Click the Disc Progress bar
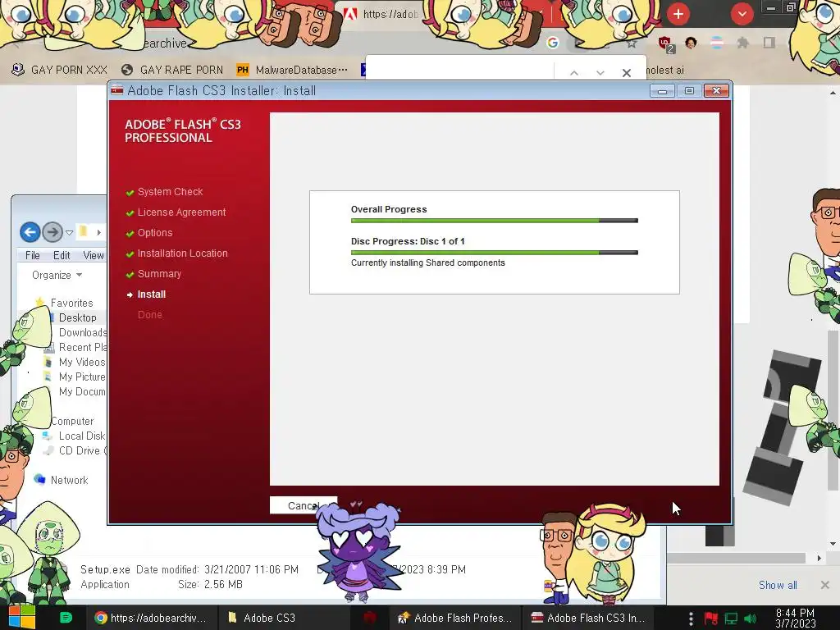The height and width of the screenshot is (630, 840). pyautogui.click(x=495, y=253)
